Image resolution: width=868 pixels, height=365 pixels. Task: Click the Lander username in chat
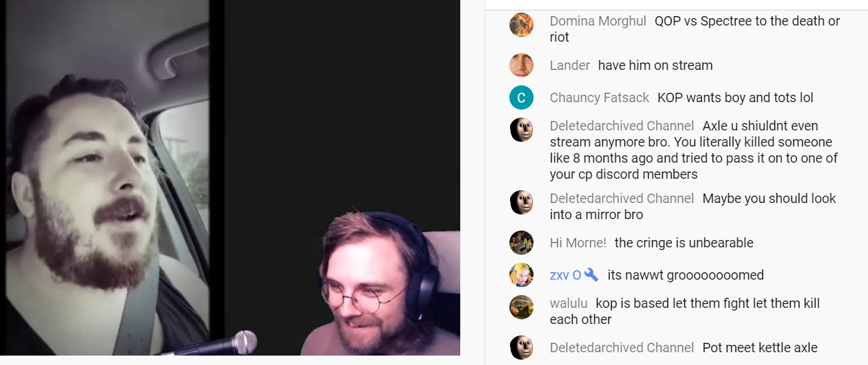click(570, 65)
